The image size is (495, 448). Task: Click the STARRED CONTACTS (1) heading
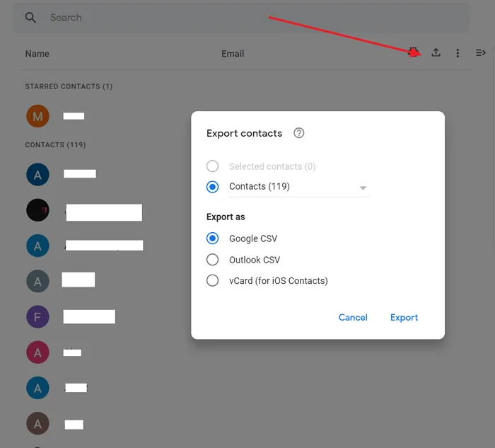(69, 86)
